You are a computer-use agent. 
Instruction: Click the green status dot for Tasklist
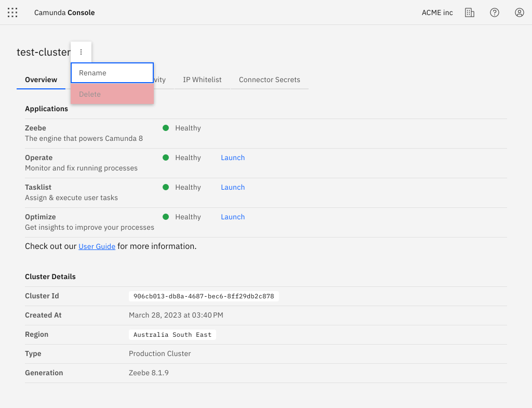tap(166, 187)
